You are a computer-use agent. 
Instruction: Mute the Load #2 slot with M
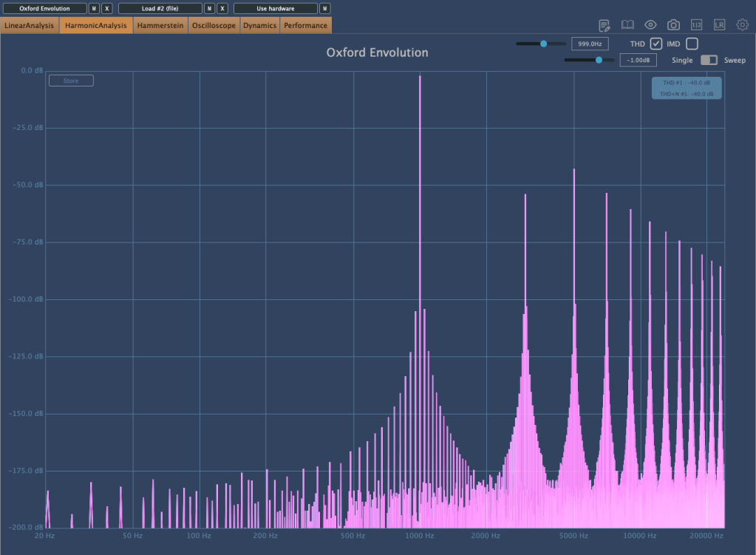click(209, 8)
